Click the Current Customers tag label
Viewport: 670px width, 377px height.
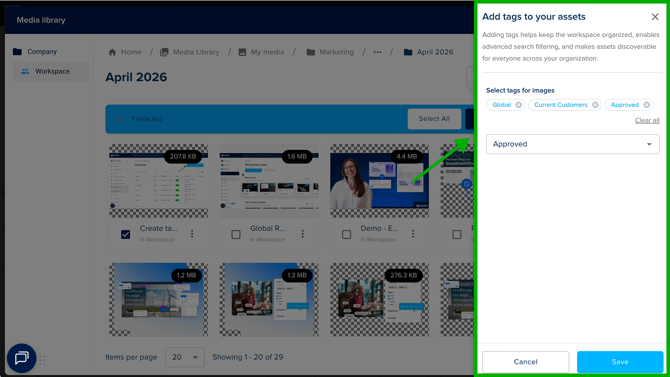coord(561,105)
